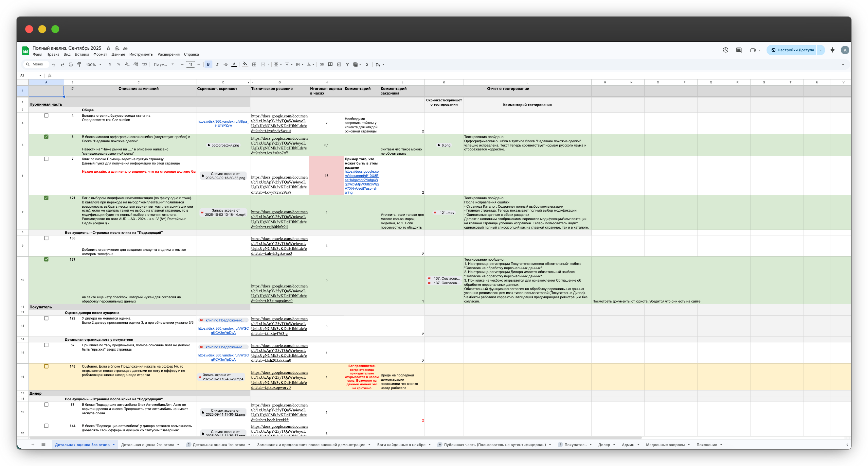Apply strikethrough formatting
Screen dimensions: 868x466
226,65
